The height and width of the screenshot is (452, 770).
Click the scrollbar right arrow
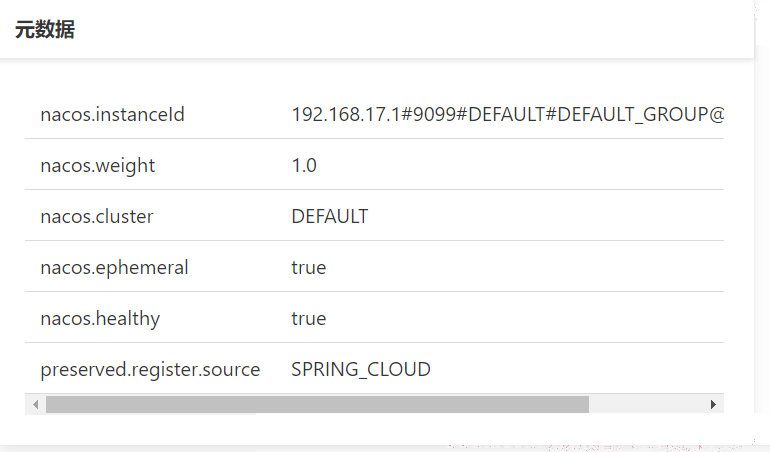713,404
